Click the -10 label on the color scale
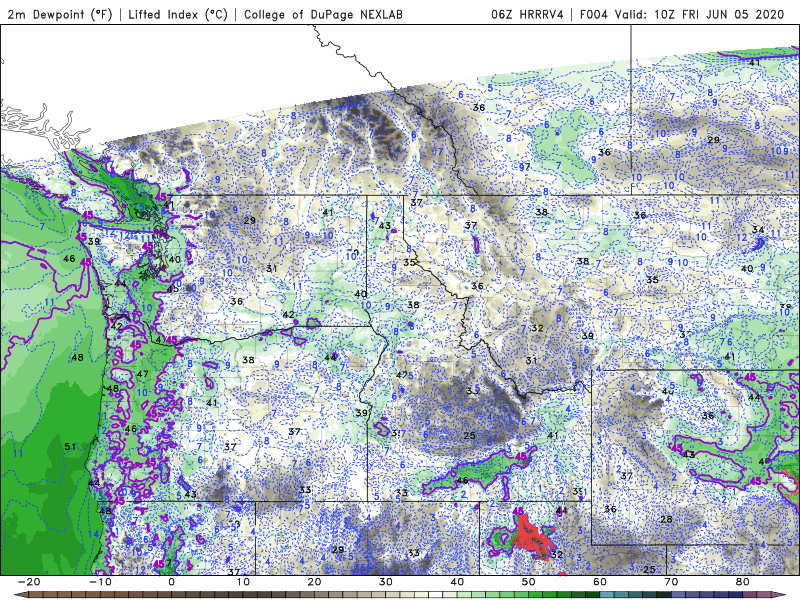This screenshot has width=800, height=600. (100, 582)
